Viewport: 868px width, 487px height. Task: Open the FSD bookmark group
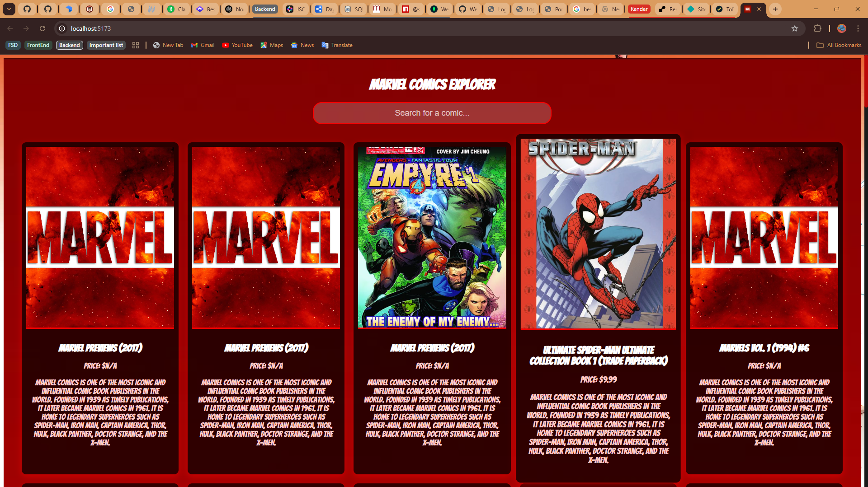tap(13, 45)
